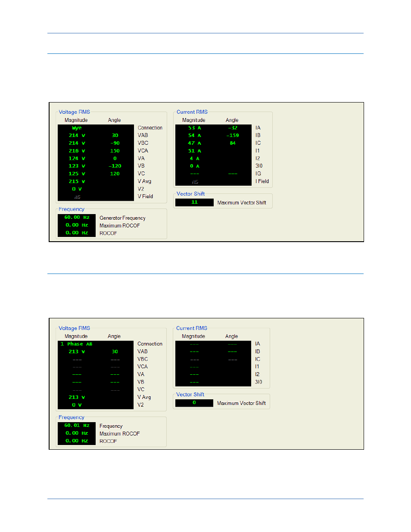The image size is (411, 532).
Task: Click the 'Connection' label beside 1 Phase AB
Action: [150, 344]
